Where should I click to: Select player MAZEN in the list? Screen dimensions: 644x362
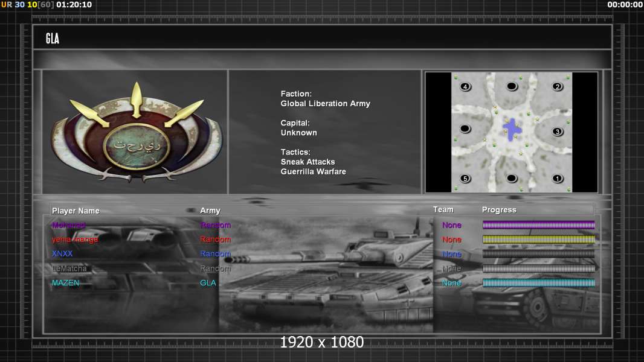(x=66, y=283)
